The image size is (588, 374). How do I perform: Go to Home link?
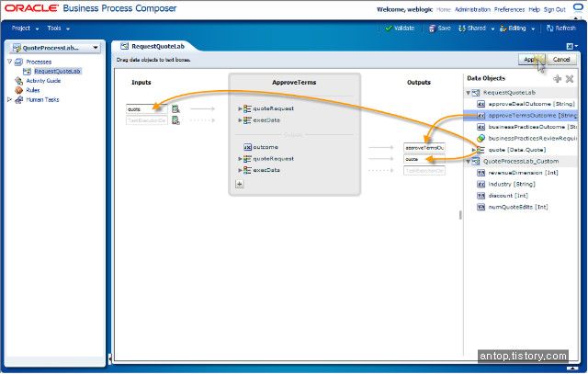(x=443, y=9)
